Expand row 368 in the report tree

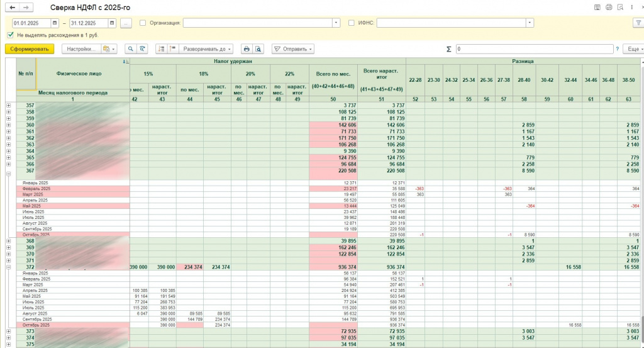click(8, 240)
